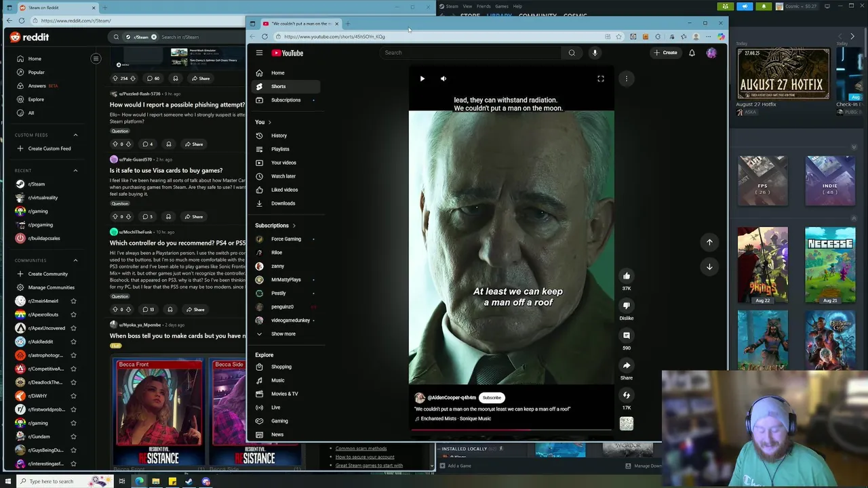The height and width of the screenshot is (488, 868).
Task: Open r/pcgaming from Reddit Recent
Action: coord(40,225)
